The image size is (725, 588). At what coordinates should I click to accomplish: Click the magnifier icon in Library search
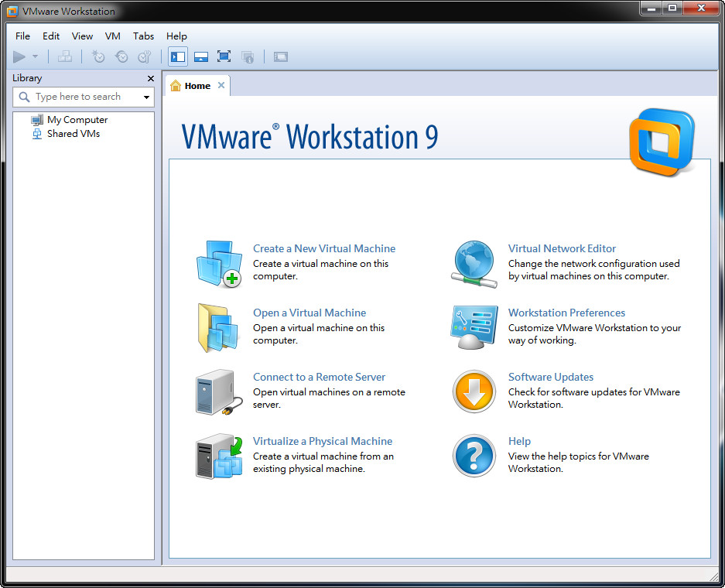click(x=24, y=97)
